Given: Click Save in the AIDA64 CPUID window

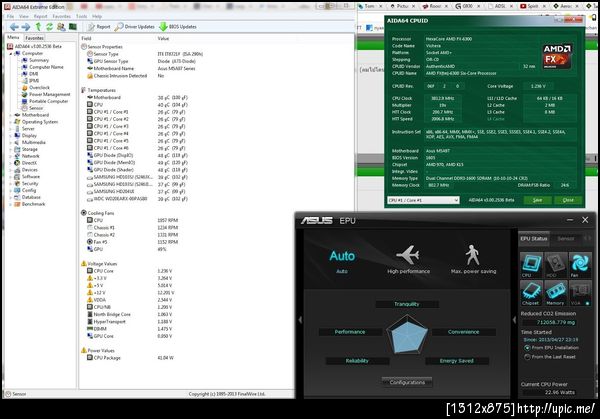Looking at the screenshot, I should 537,200.
